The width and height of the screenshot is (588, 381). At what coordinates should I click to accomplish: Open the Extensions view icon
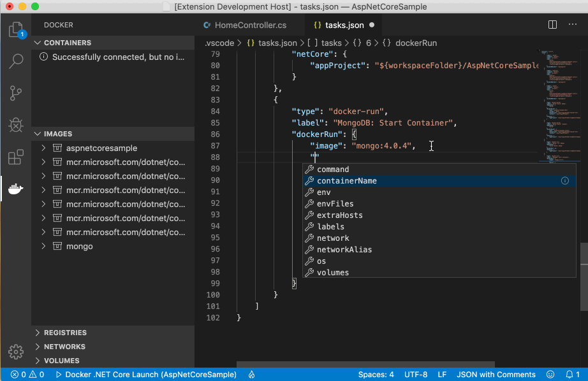pyautogui.click(x=16, y=157)
